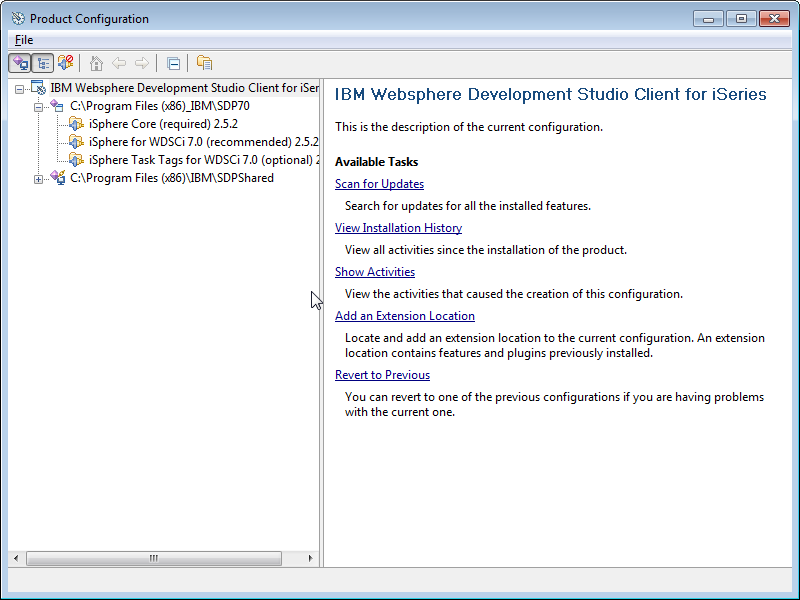The image size is (800, 600).
Task: Open the File menu
Action: pos(24,40)
